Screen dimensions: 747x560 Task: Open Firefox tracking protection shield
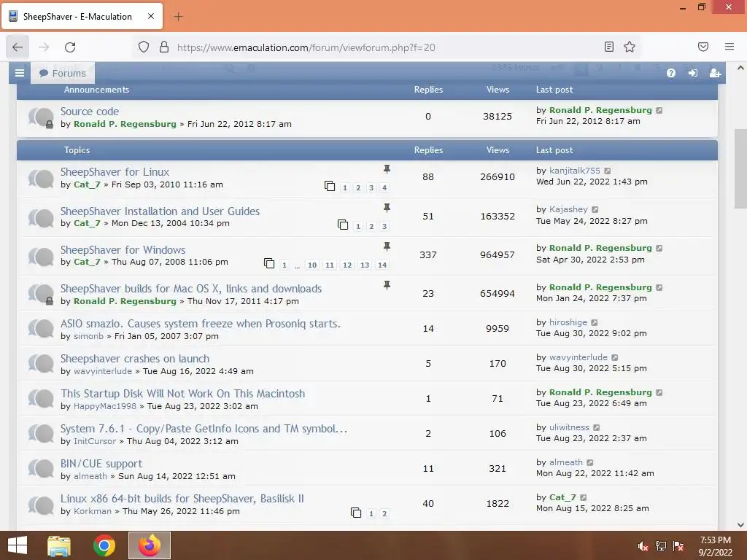144,47
